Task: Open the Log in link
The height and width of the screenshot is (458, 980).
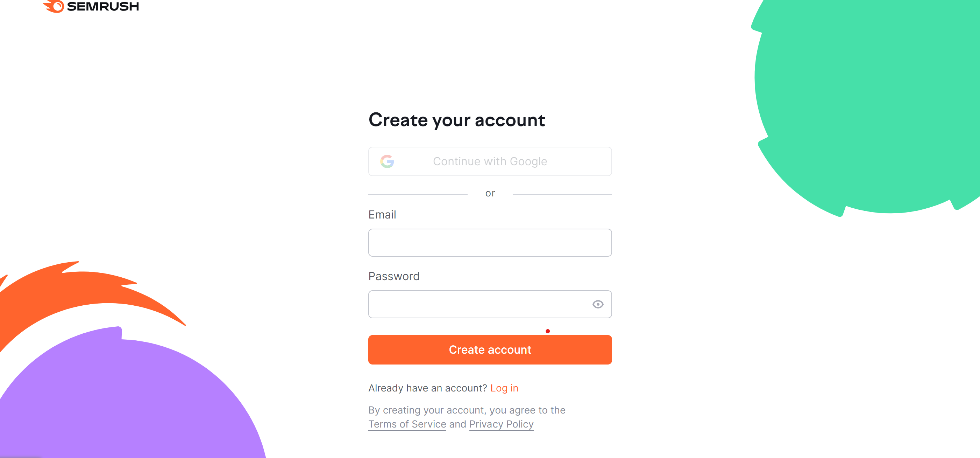Action: pyautogui.click(x=504, y=388)
